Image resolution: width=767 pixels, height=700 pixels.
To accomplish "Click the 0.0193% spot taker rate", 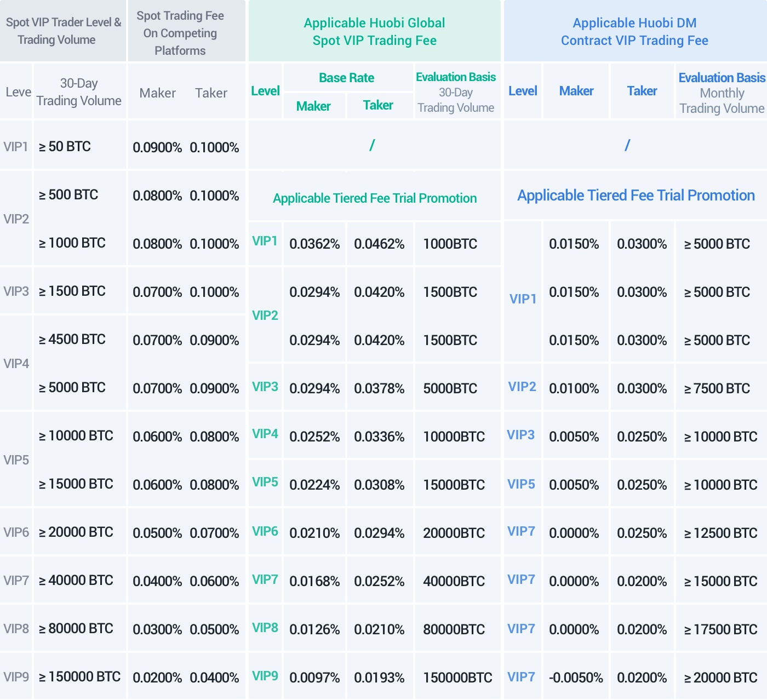I will 379,678.
